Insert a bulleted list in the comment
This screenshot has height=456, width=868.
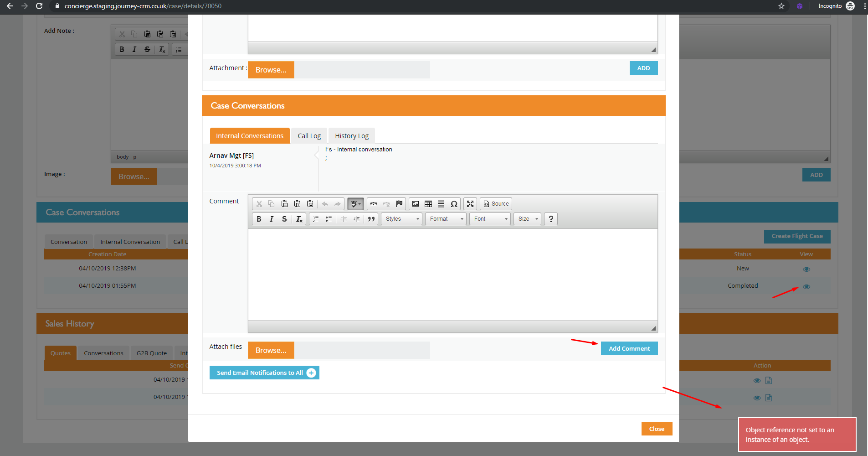click(x=329, y=219)
